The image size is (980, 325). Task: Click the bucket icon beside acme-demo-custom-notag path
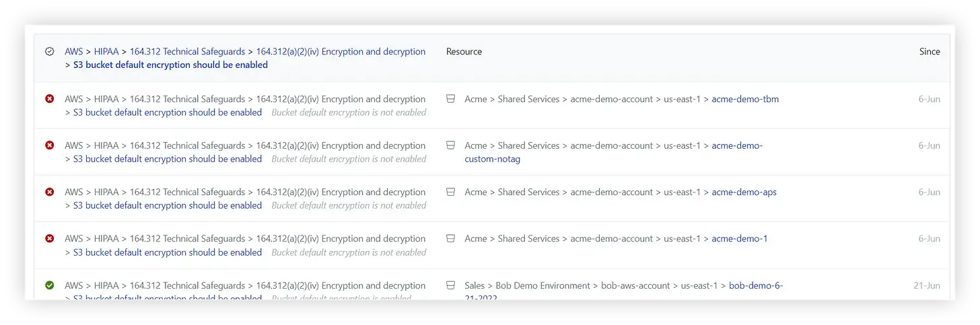pyautogui.click(x=451, y=145)
